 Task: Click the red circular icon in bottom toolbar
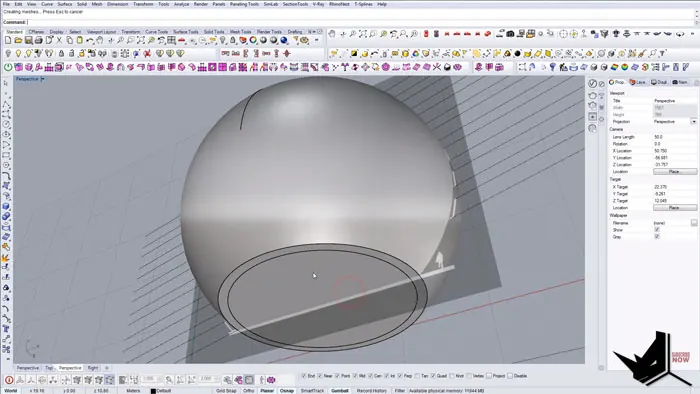click(9, 380)
